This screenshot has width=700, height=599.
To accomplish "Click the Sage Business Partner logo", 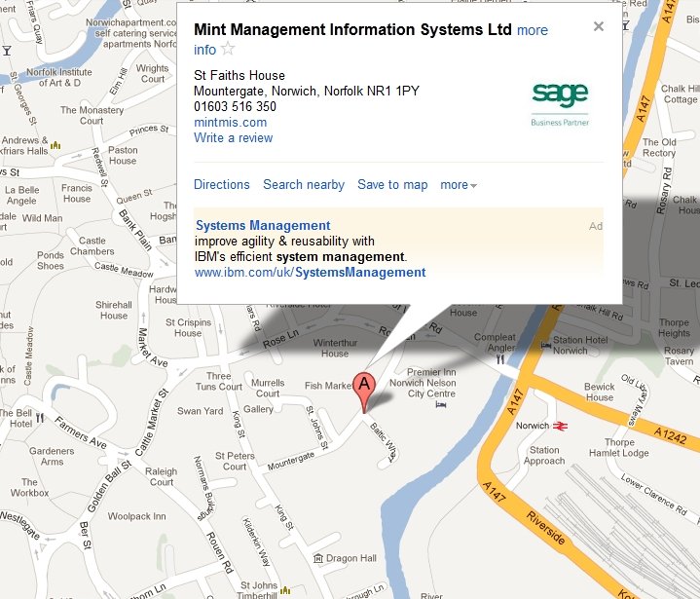I will pos(560,104).
